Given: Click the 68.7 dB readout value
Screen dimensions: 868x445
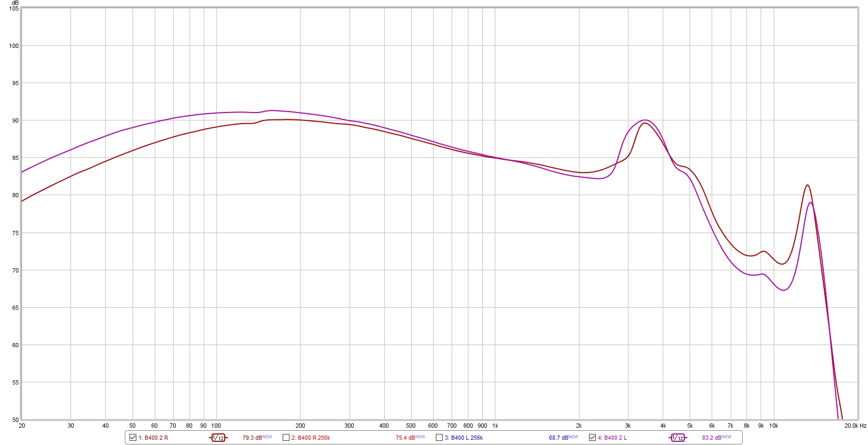Looking at the screenshot, I should (558, 438).
